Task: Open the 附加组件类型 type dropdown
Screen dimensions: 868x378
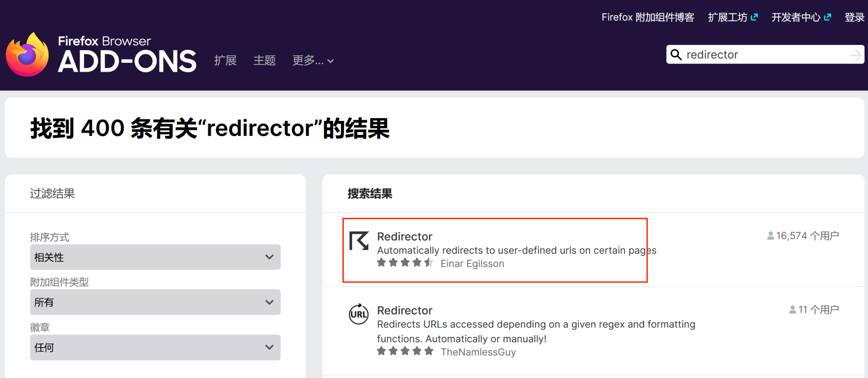Action: point(155,302)
